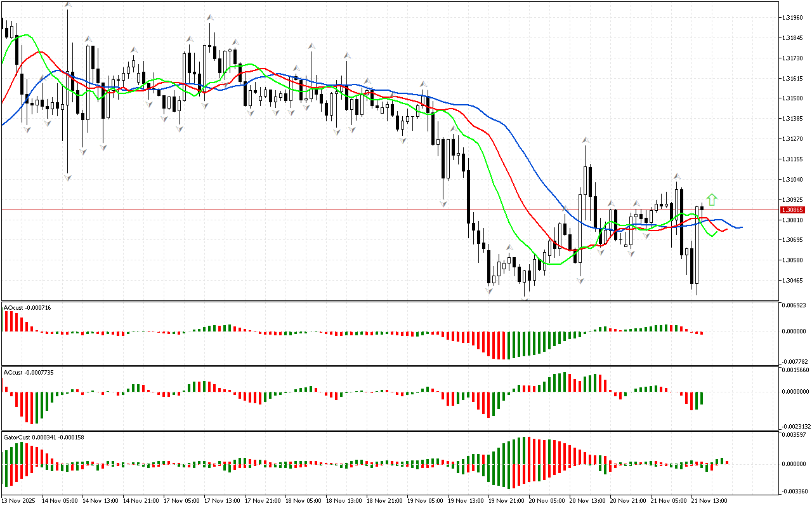Select the down fractal under the 14 Nov long wick

coord(68,177)
